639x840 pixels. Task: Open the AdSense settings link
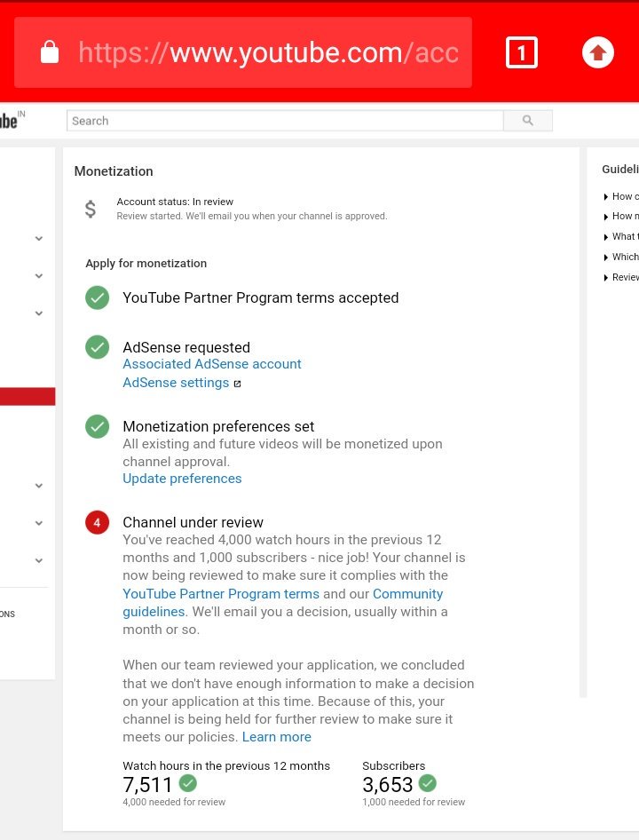(176, 383)
